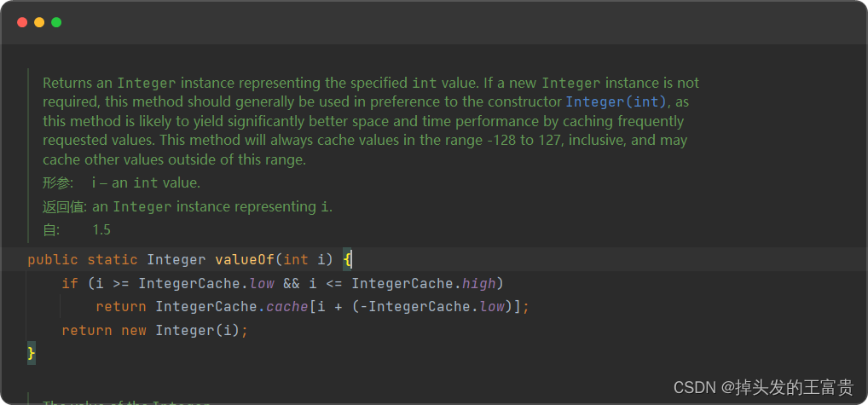Select the 'public' keyword in method signature
Image resolution: width=868 pixels, height=405 pixels.
53,259
